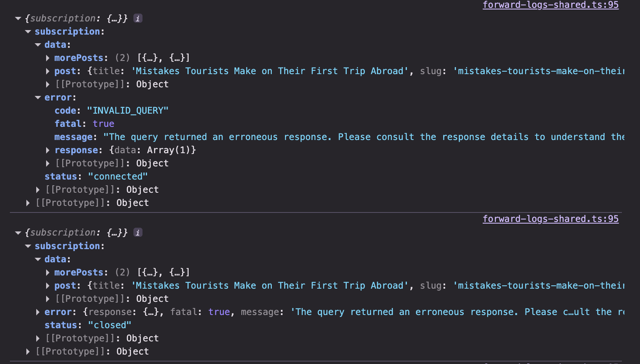Viewport: 640px width, 364px height.
Task: Expand the post object in the first log
Action: click(x=48, y=71)
